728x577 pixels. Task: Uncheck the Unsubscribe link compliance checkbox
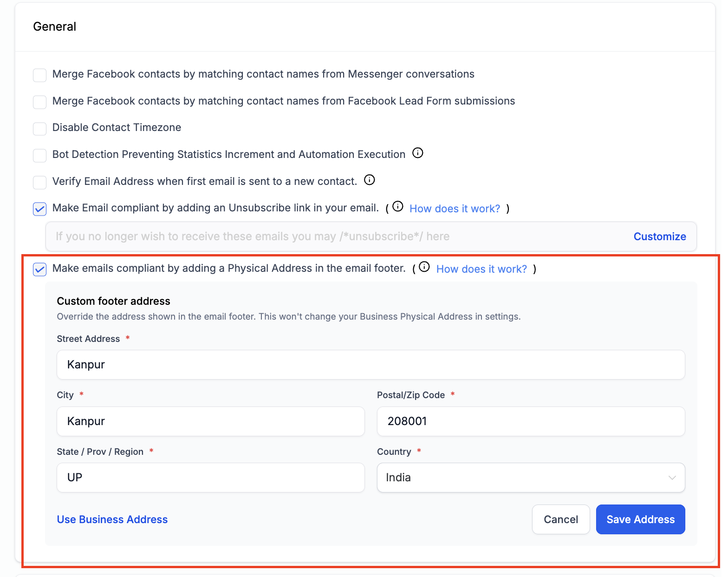pyautogui.click(x=40, y=209)
